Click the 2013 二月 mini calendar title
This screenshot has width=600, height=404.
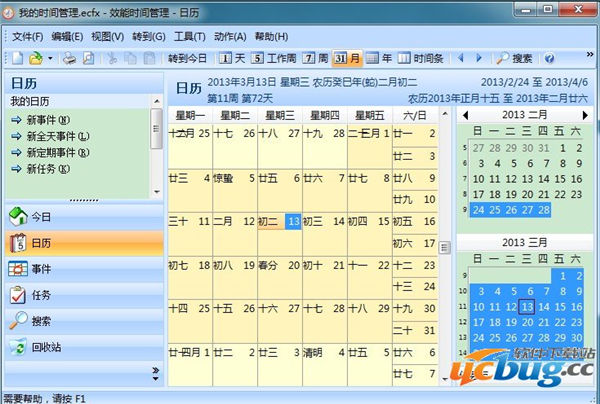click(524, 115)
